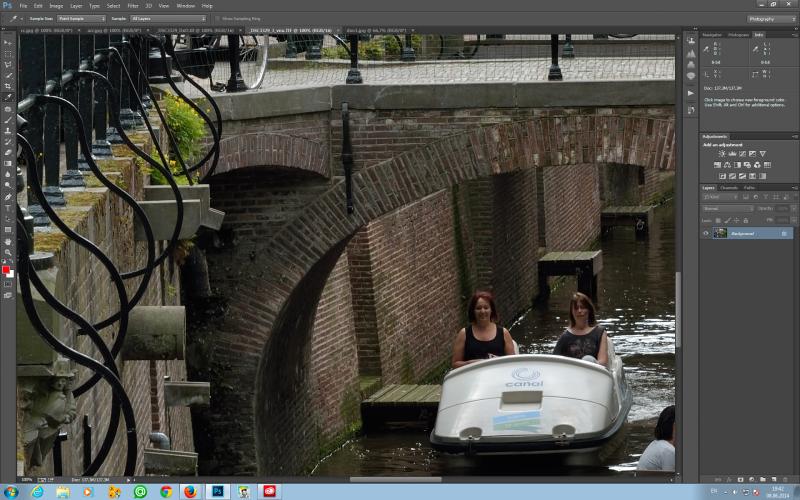
Task: Select the Crop tool
Action: coord(8,86)
